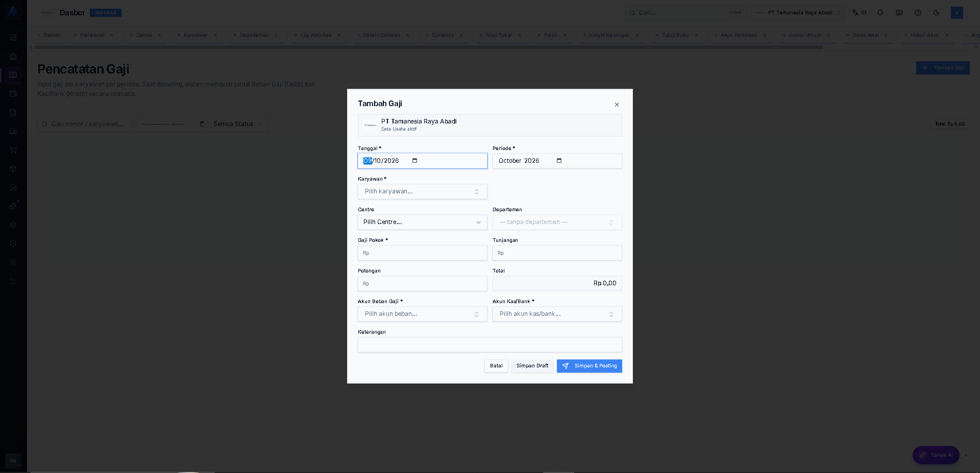The width and height of the screenshot is (980, 473).
Task: Open the folder sidebar icon
Action: [13, 281]
